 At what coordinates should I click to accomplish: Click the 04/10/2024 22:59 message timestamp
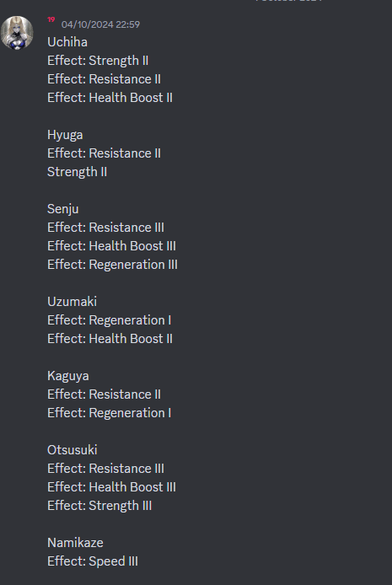[x=100, y=24]
